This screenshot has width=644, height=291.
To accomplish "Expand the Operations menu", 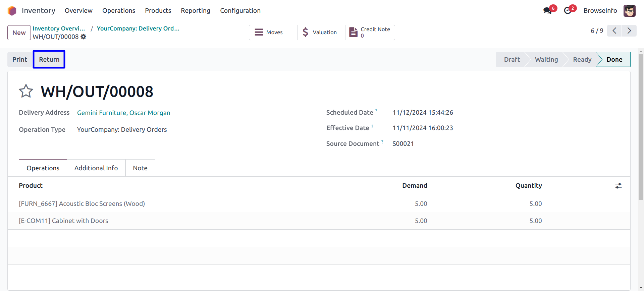I will coord(118,11).
